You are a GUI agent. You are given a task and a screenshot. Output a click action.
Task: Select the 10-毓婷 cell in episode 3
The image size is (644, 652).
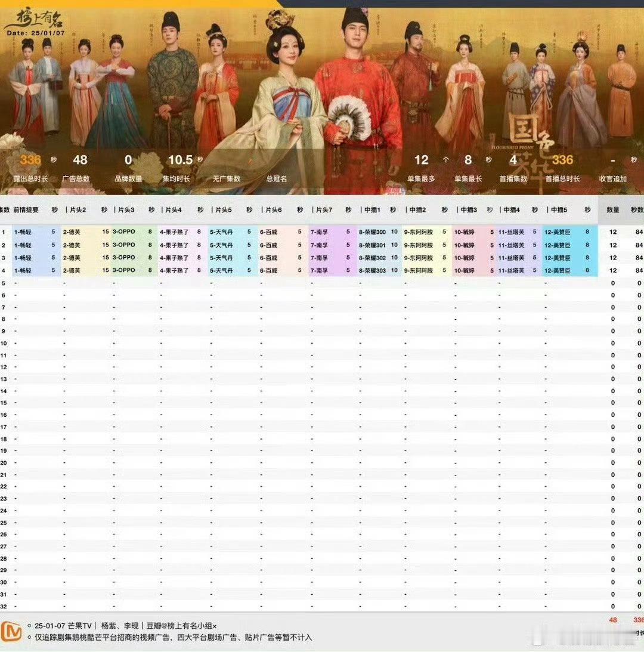(464, 258)
